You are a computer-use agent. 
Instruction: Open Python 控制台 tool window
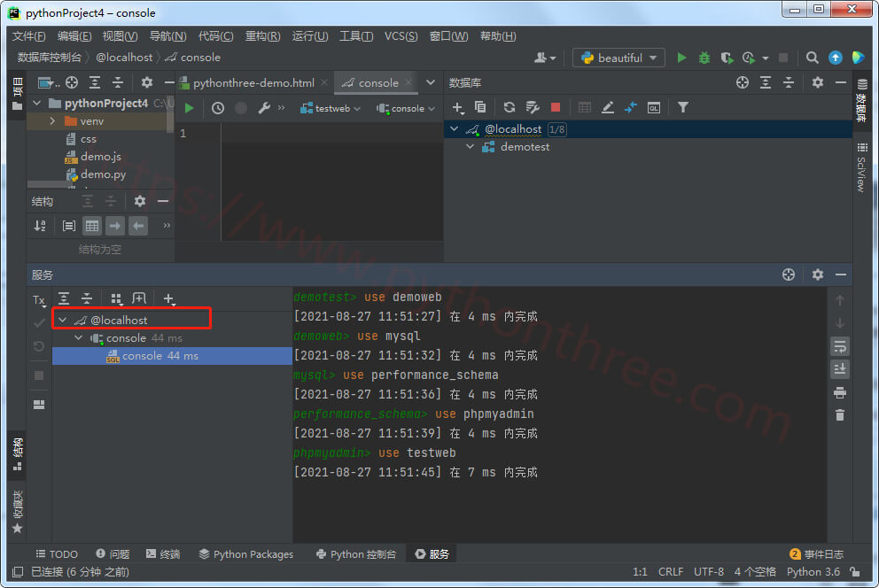(356, 553)
